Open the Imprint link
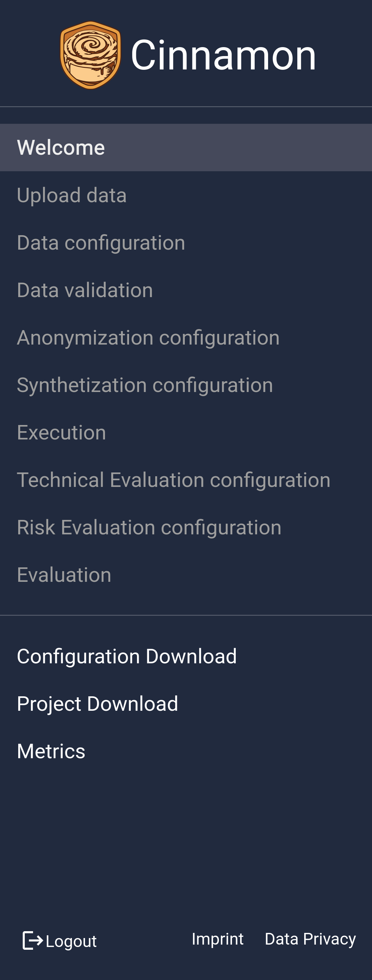Screen dimensions: 372x980 click(x=217, y=939)
